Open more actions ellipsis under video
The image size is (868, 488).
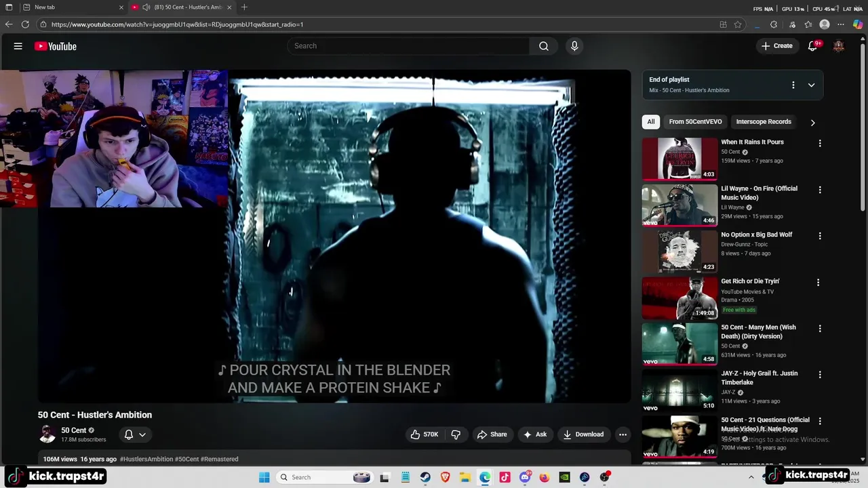tap(623, 434)
